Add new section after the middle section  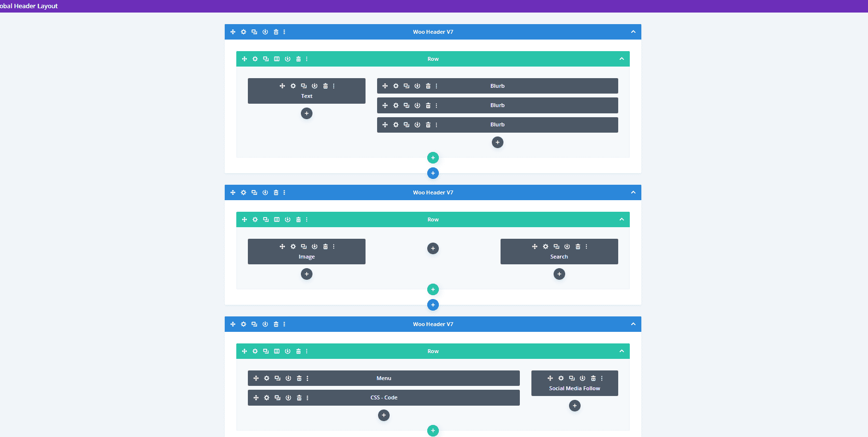433,305
